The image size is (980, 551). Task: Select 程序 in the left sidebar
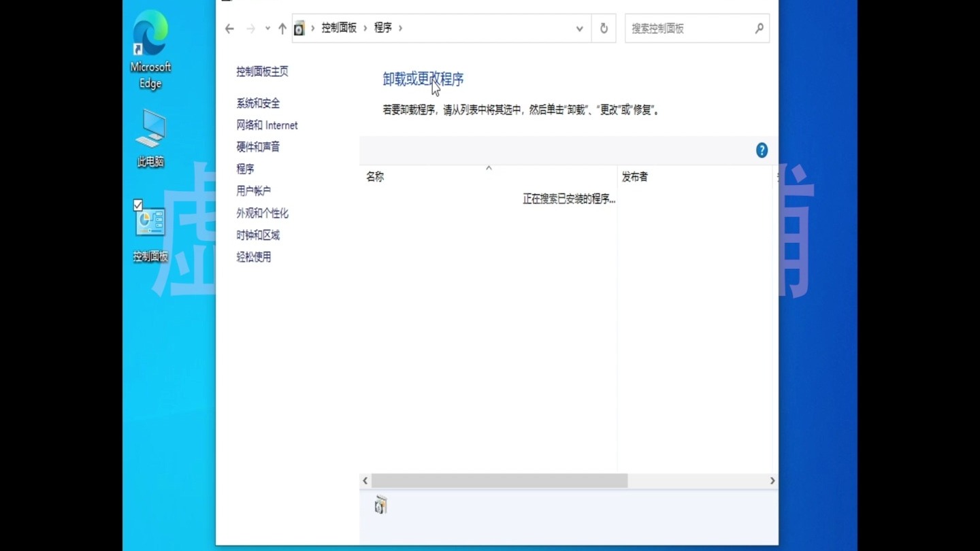tap(246, 169)
